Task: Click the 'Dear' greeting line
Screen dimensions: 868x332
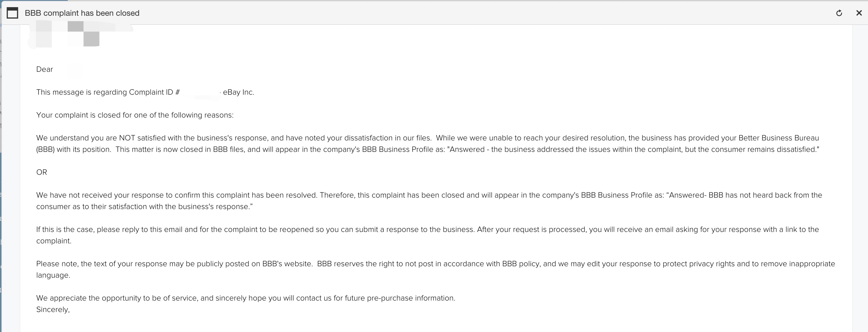Action: coord(44,69)
